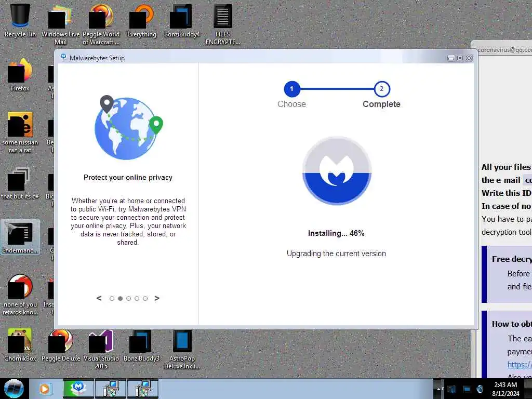Screen dimensions: 532x399
Task: Click the coronavirus@qq.com tab in background window
Action: (x=504, y=50)
